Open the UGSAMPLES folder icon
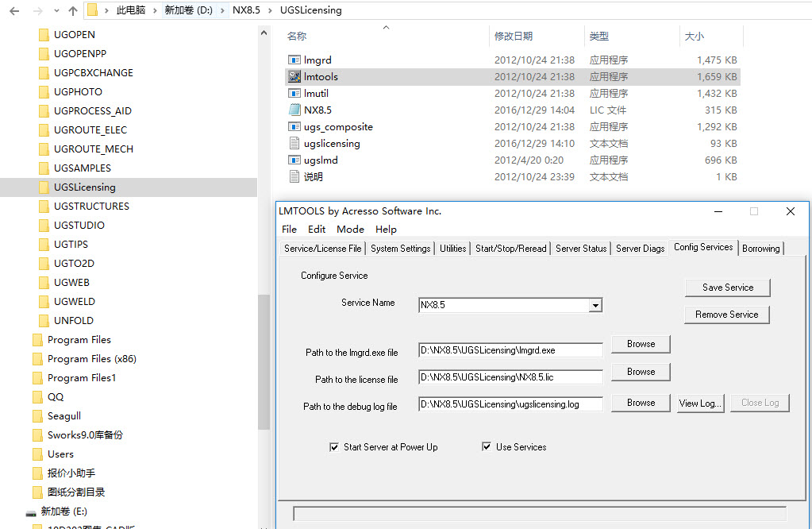The height and width of the screenshot is (529, 812). (44, 168)
